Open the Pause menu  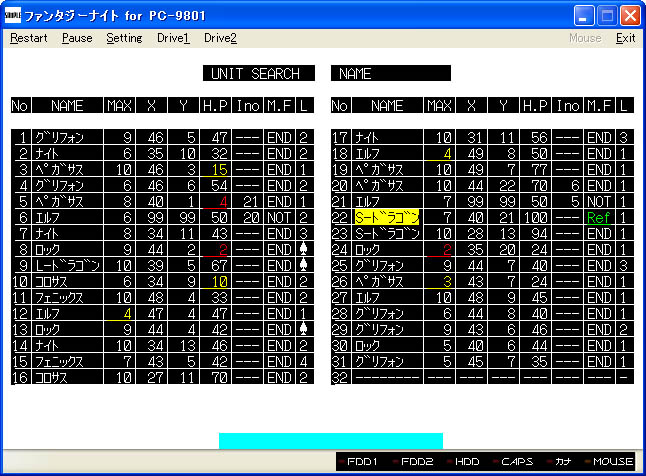coord(77,38)
